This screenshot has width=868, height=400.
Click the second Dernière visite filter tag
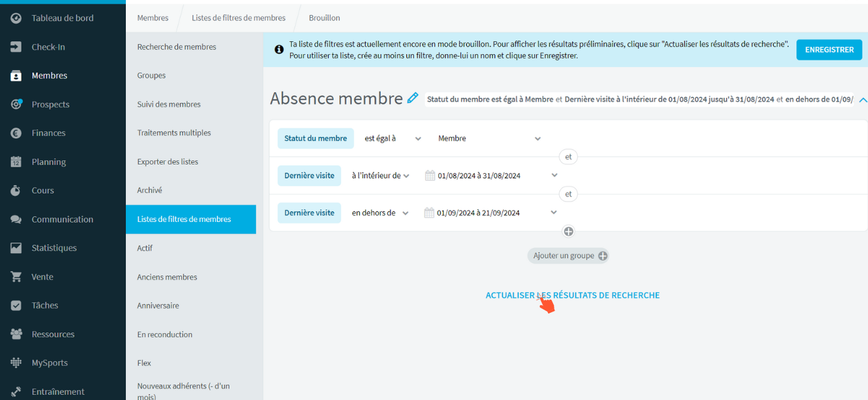point(309,213)
